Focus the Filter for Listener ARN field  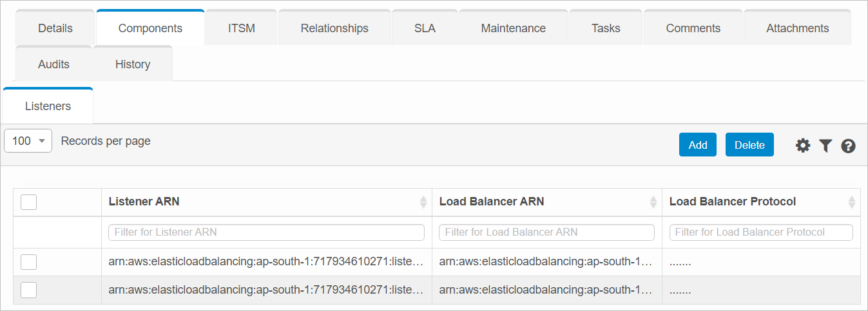click(x=266, y=232)
